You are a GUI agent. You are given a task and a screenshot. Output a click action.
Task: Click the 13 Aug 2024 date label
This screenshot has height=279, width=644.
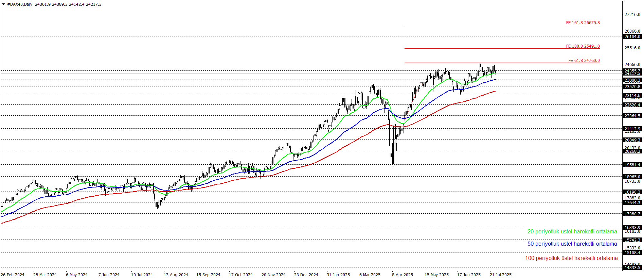pyautogui.click(x=176, y=275)
